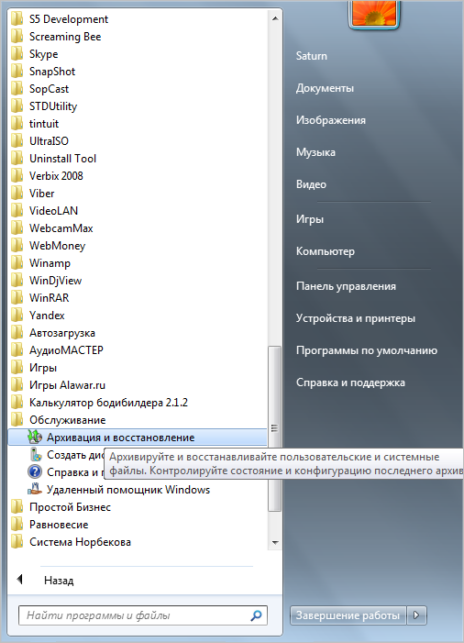Click the search magnifier icon

[256, 615]
